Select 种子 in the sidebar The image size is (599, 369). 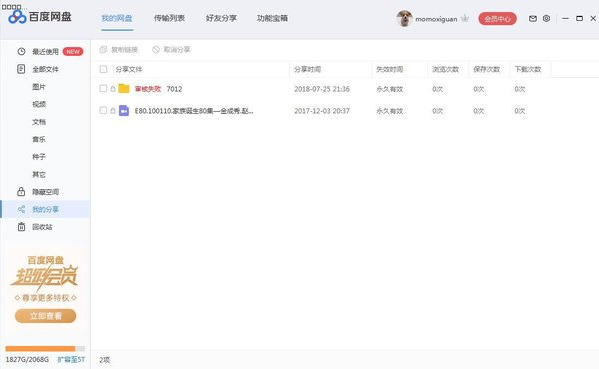click(39, 157)
